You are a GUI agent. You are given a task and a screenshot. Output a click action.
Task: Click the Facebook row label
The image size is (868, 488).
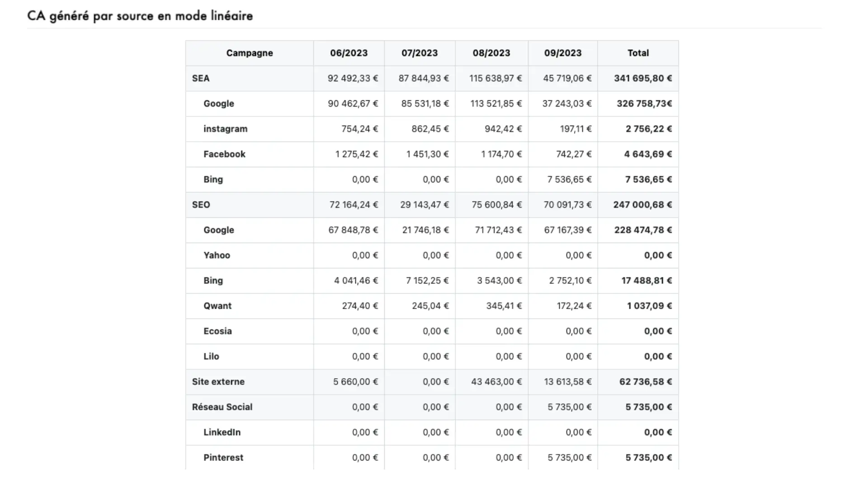[224, 154]
